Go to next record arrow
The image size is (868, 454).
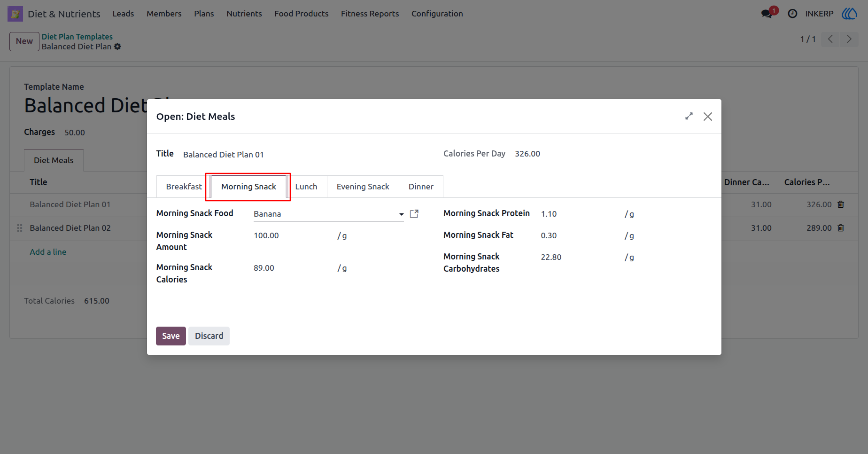tap(849, 39)
